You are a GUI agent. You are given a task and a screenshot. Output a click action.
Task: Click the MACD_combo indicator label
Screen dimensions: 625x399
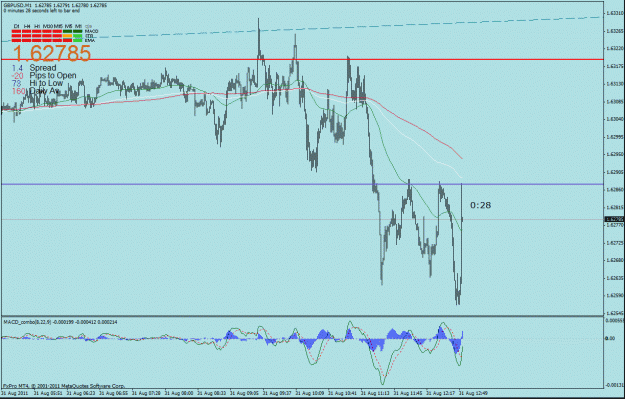[60, 322]
